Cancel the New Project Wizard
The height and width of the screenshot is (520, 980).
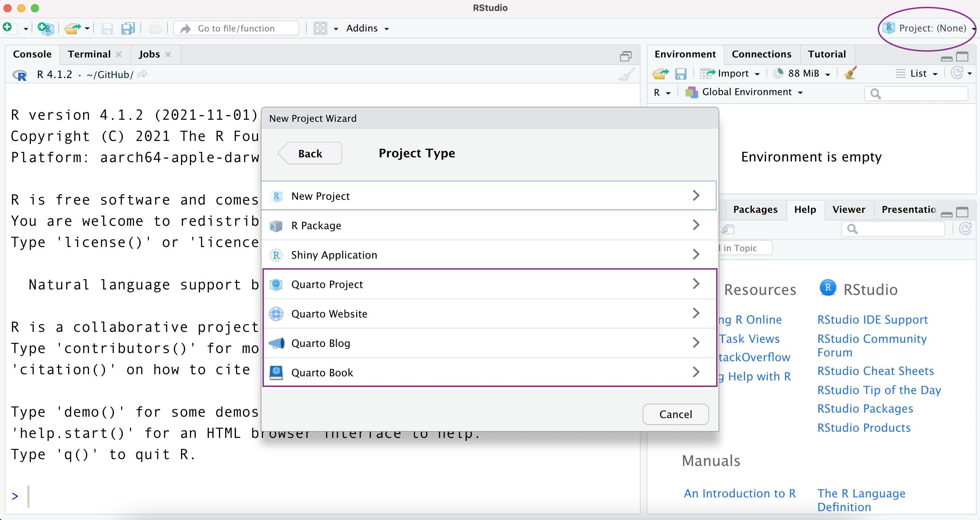pyautogui.click(x=675, y=414)
